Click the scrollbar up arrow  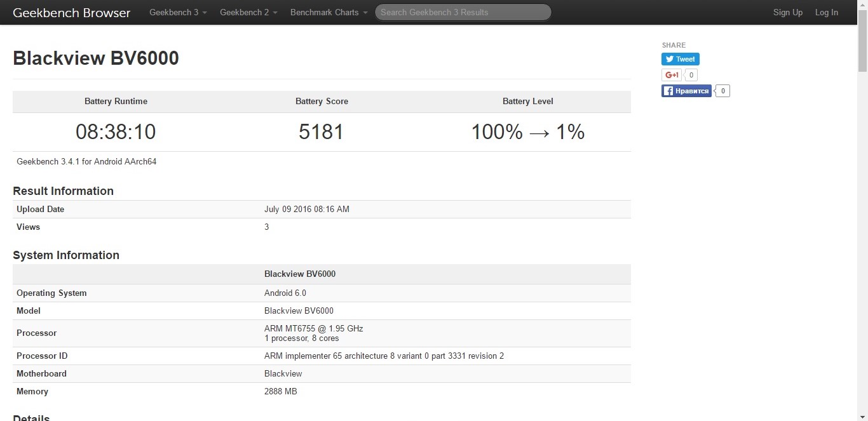862,5
